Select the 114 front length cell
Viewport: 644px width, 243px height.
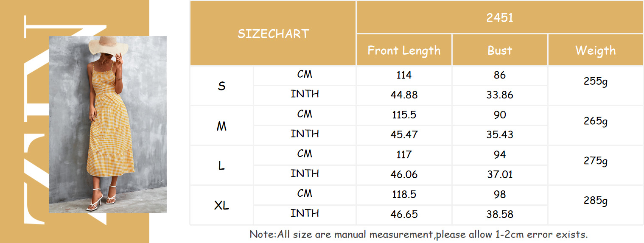point(404,75)
